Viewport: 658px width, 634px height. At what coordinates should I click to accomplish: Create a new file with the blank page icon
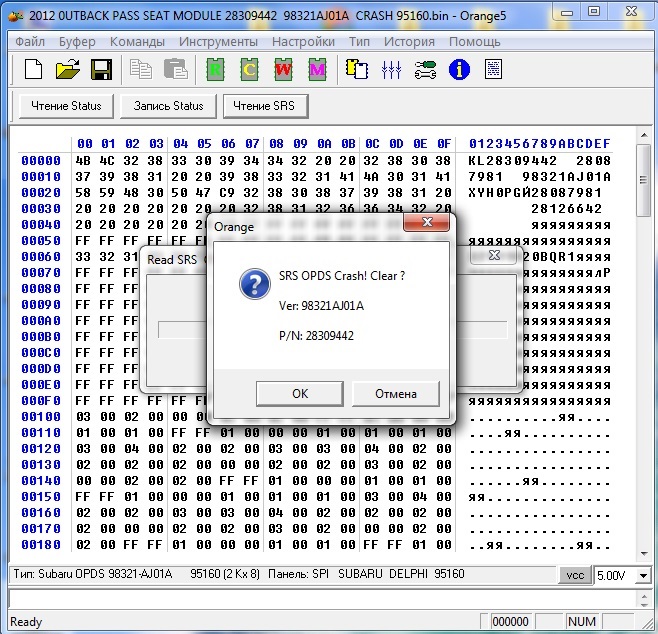click(33, 69)
